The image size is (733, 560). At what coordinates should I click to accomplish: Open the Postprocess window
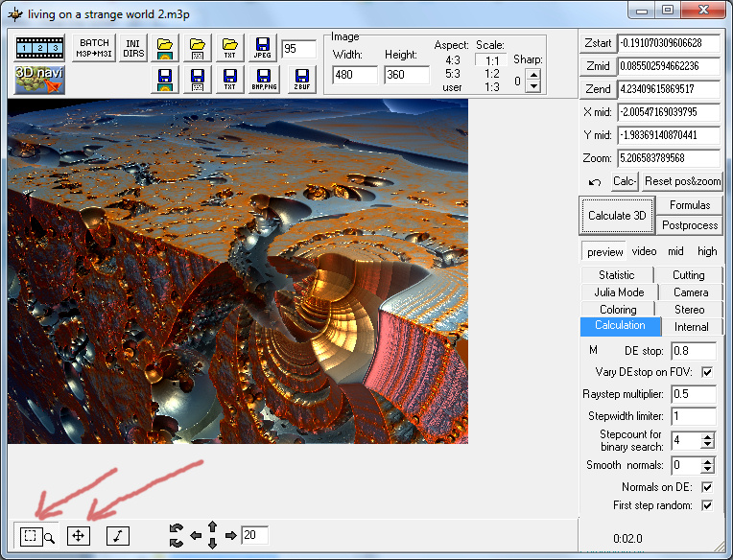690,225
